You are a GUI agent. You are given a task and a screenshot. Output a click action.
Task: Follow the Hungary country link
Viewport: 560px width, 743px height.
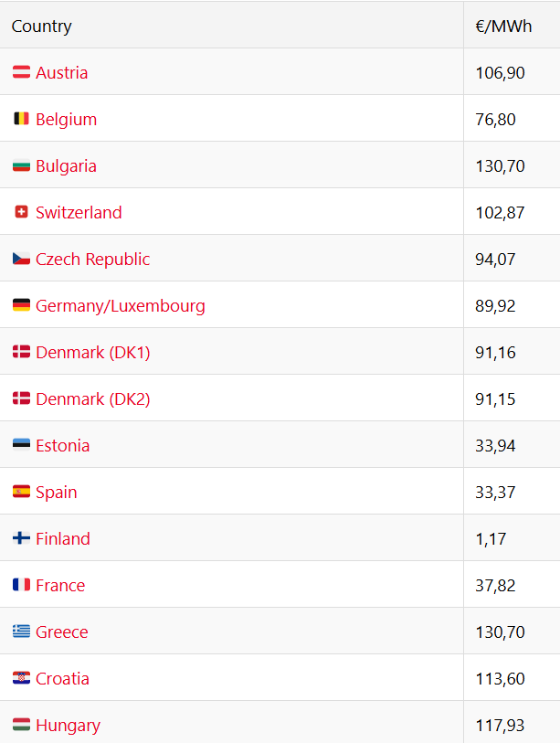tap(68, 725)
